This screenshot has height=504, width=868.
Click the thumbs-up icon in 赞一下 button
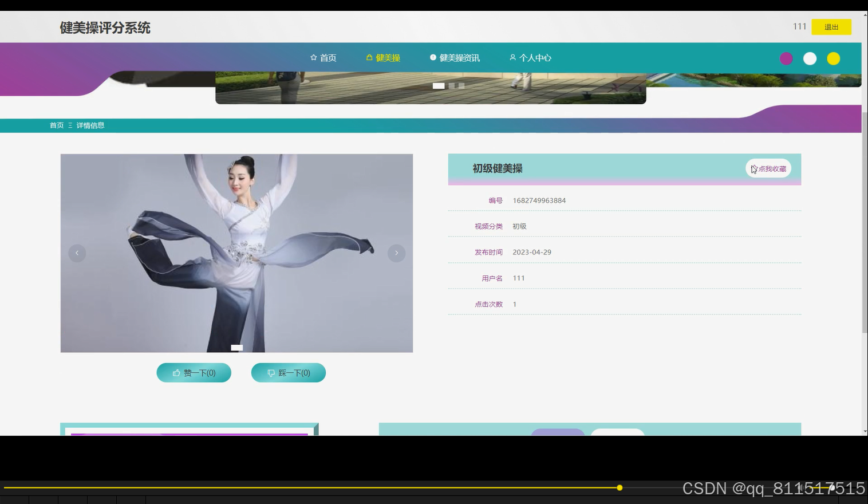pos(177,372)
